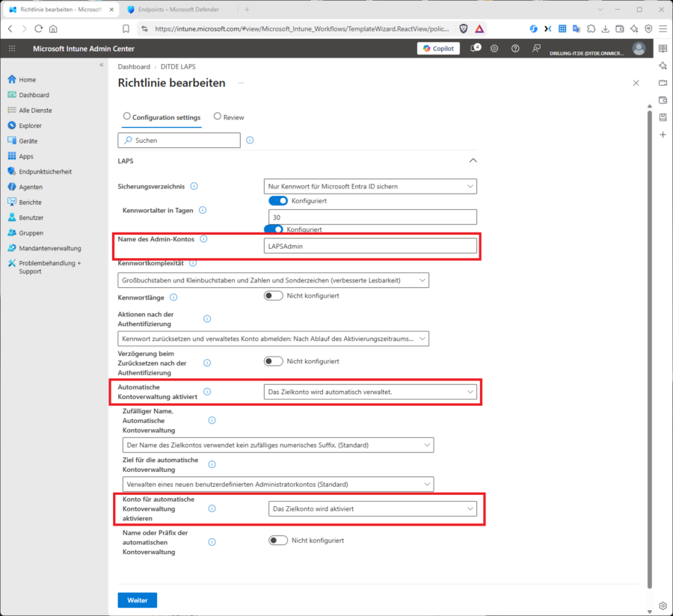The height and width of the screenshot is (616, 673).
Task: Select the Richtlinie bearbeiten browser tab
Action: tap(61, 10)
